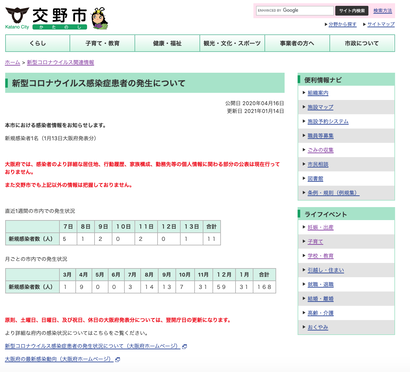Click the 1月 column header
The width and height of the screenshot is (410, 372).
click(x=244, y=275)
